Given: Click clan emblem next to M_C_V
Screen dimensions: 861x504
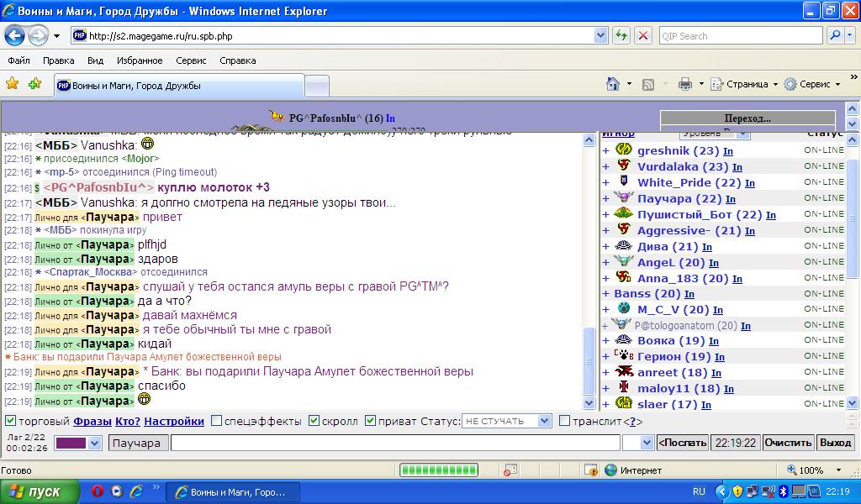Looking at the screenshot, I should tap(623, 308).
